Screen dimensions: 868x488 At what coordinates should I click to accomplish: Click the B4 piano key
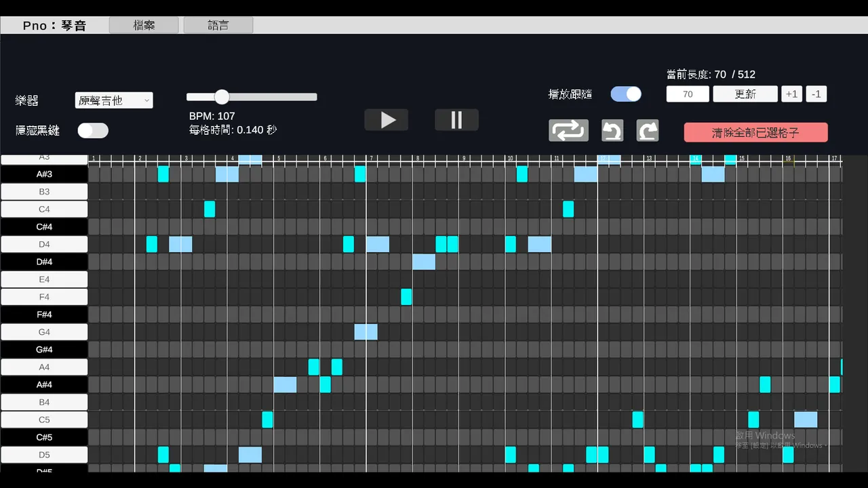[x=44, y=403]
